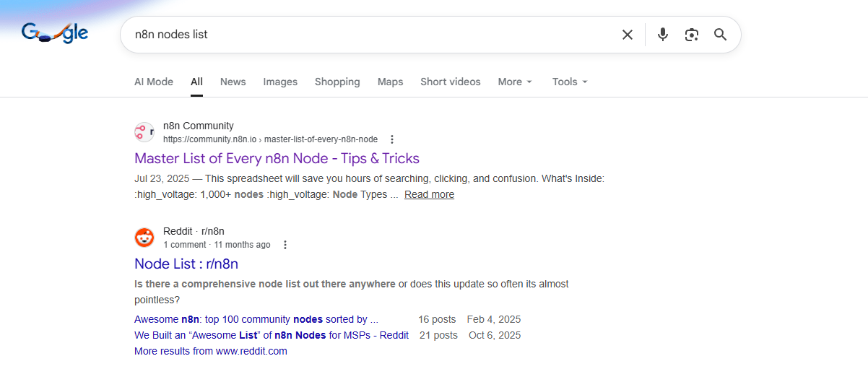Click the magnifying glass search button
This screenshot has height=382, width=868.
(720, 35)
